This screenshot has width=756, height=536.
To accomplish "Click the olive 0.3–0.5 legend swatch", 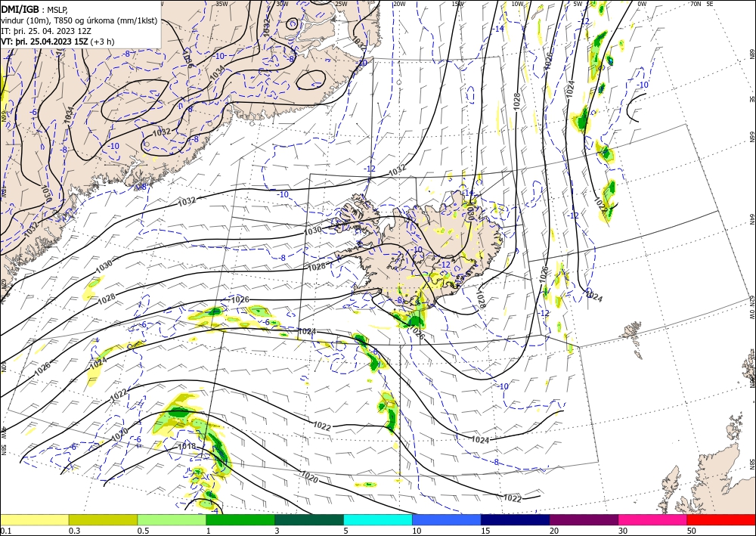I will click(103, 519).
